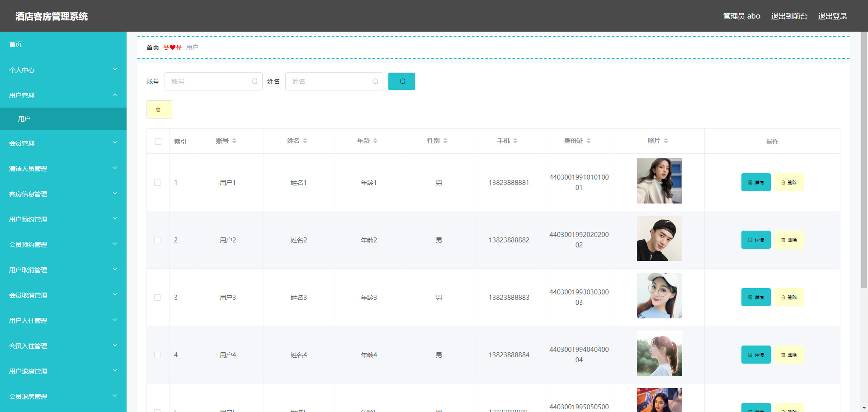868x412 pixels.
Task: Select 用户 submenu item in sidebar
Action: pos(63,119)
